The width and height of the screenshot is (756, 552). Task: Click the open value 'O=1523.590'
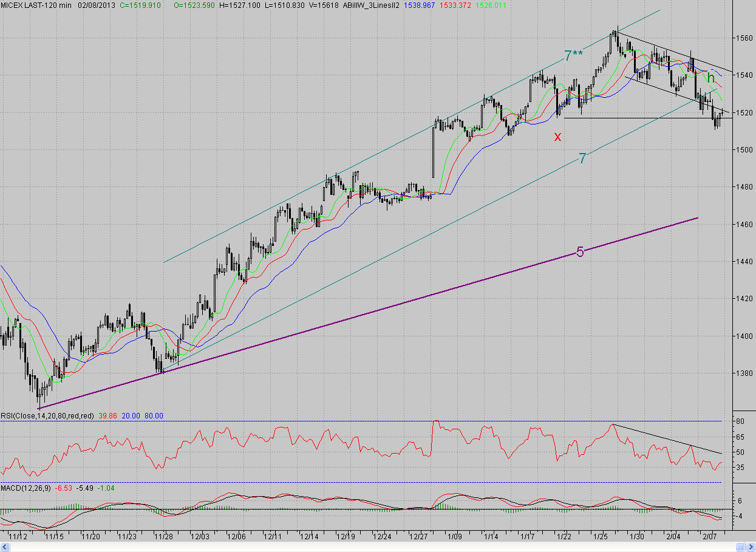click(x=194, y=5)
